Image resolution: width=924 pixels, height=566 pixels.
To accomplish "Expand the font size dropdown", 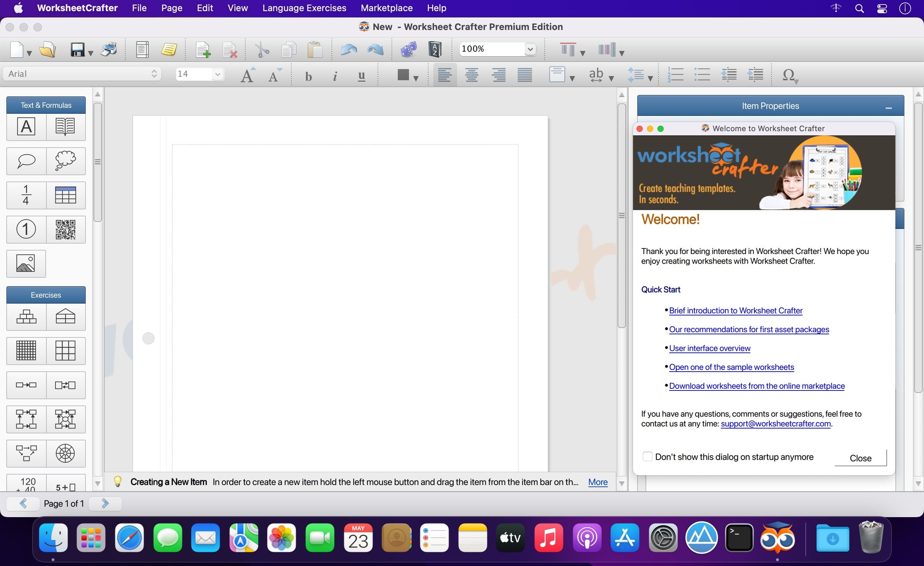I will pos(218,74).
